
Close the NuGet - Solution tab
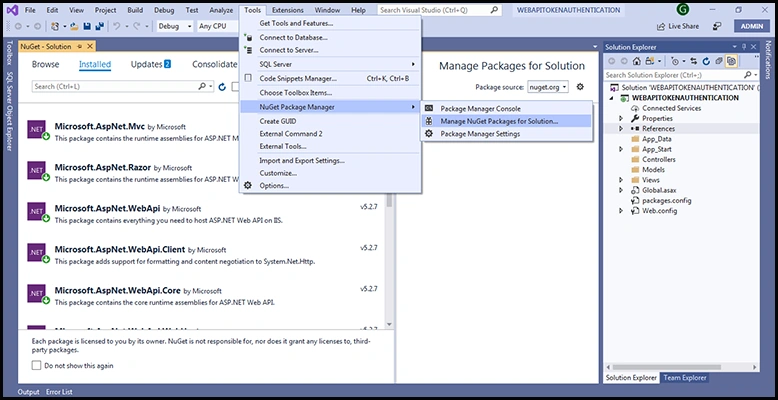pyautogui.click(x=90, y=47)
